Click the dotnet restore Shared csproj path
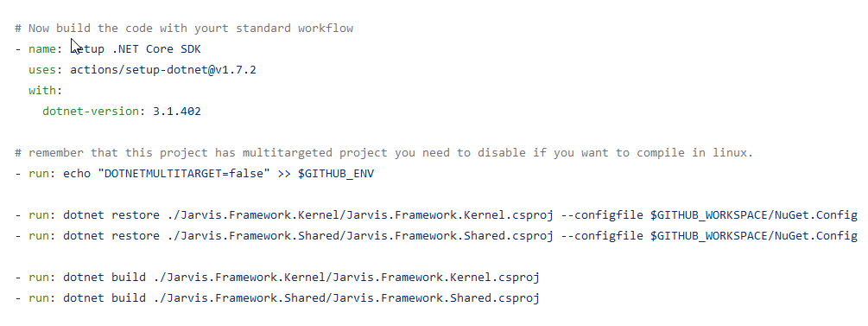Viewport: 868px width, 326px height. tap(360, 236)
